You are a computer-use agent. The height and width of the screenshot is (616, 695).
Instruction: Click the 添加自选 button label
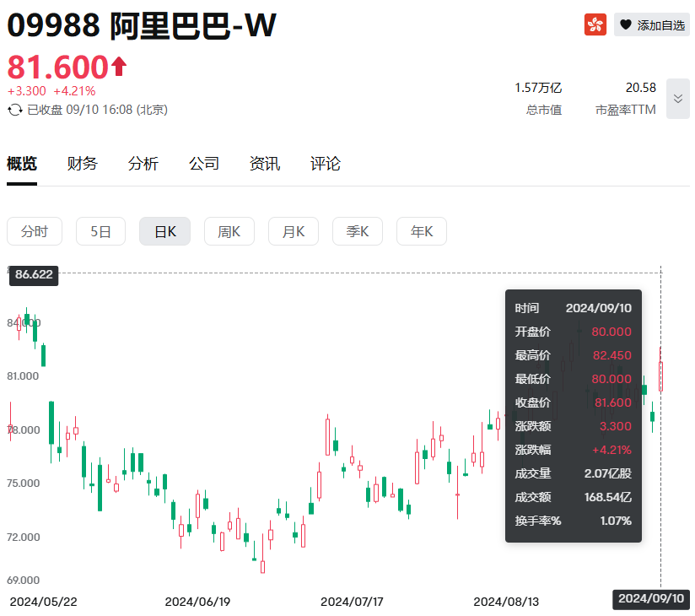(661, 25)
